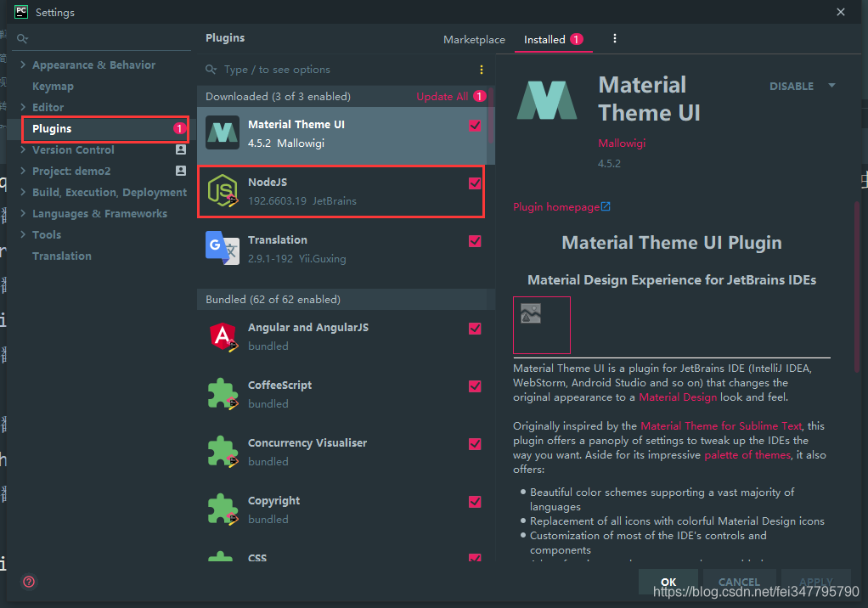Open the Plugin homepage link
This screenshot has height=608, width=868.
point(555,207)
